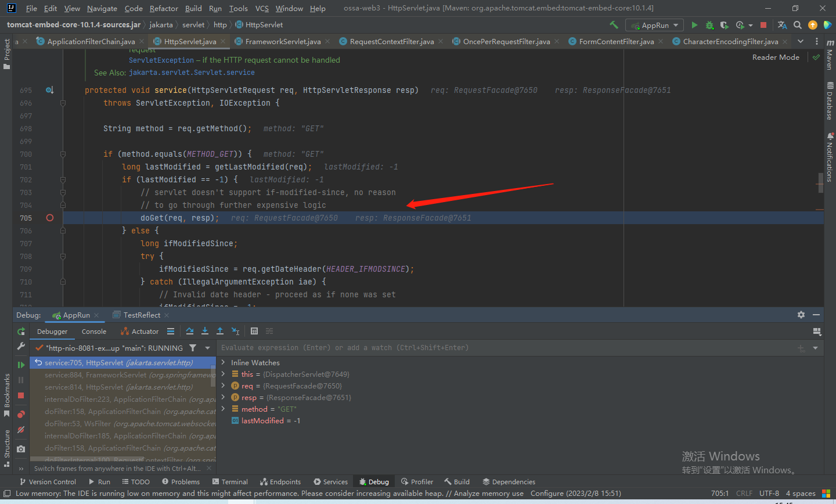Switch to the Actuator tab

139,332
